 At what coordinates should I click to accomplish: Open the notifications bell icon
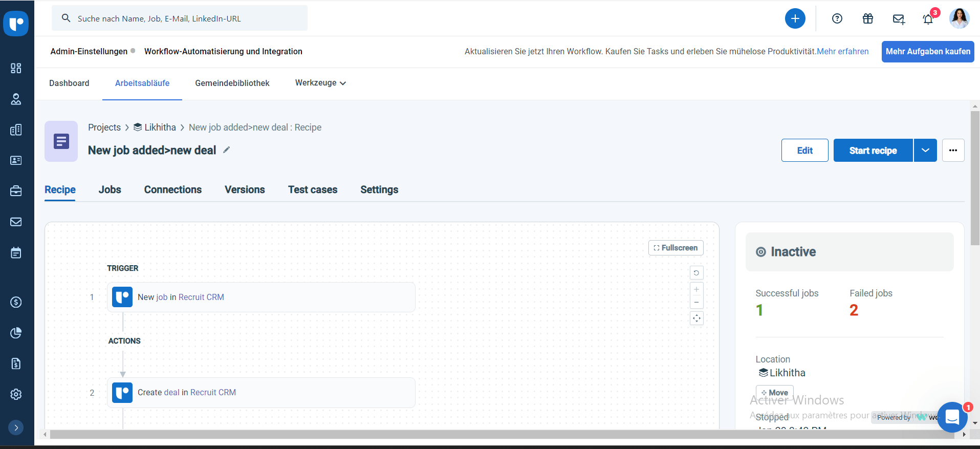(928, 19)
